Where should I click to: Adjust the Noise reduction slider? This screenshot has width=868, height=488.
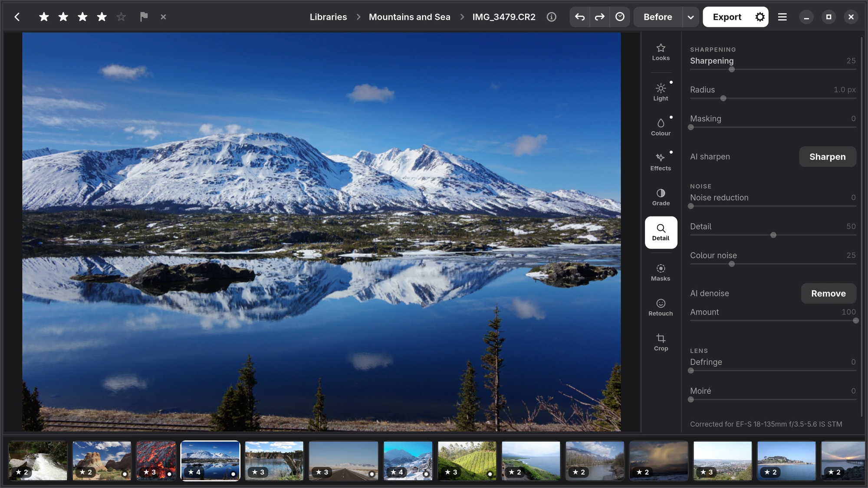pyautogui.click(x=773, y=206)
